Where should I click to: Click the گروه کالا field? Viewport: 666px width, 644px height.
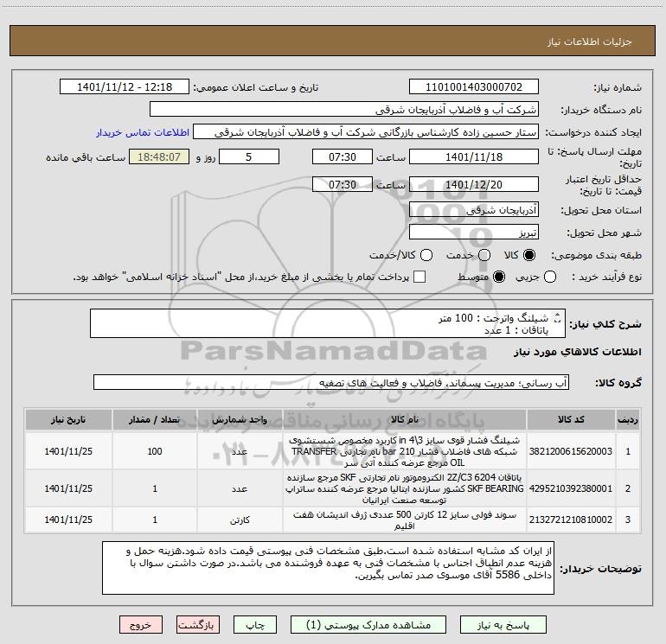coord(331,382)
